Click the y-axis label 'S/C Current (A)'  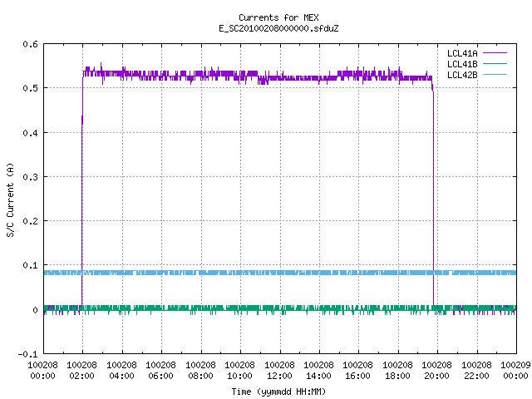click(10, 199)
